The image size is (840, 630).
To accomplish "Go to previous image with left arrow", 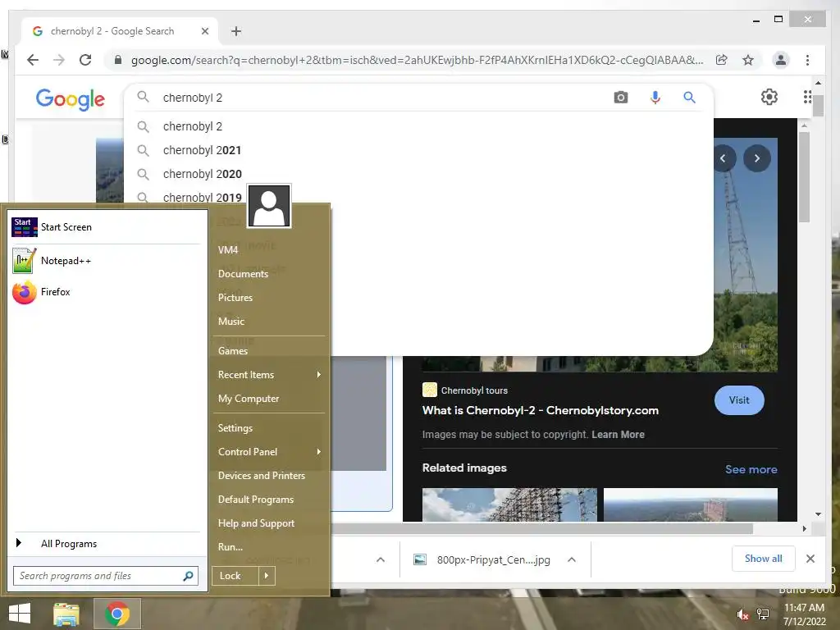I will click(724, 158).
